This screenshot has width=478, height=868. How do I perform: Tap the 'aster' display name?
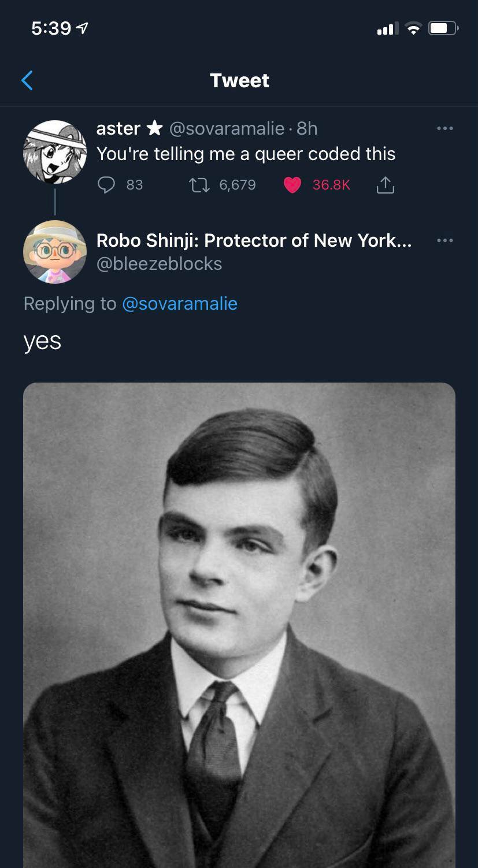coord(118,128)
